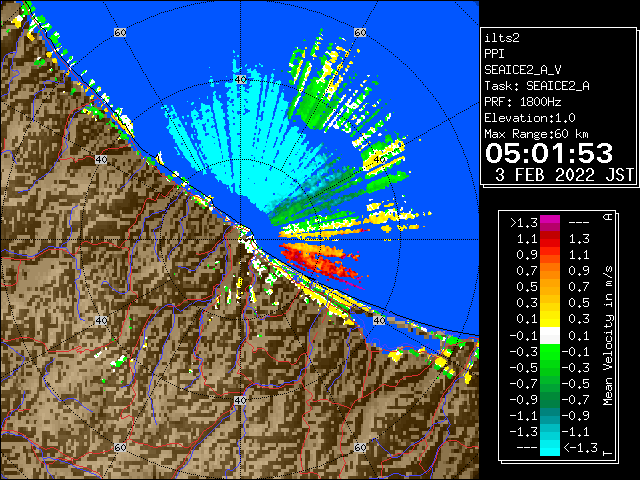
Task: Click the "Max Range:60 km" entry
Action: coord(537,134)
